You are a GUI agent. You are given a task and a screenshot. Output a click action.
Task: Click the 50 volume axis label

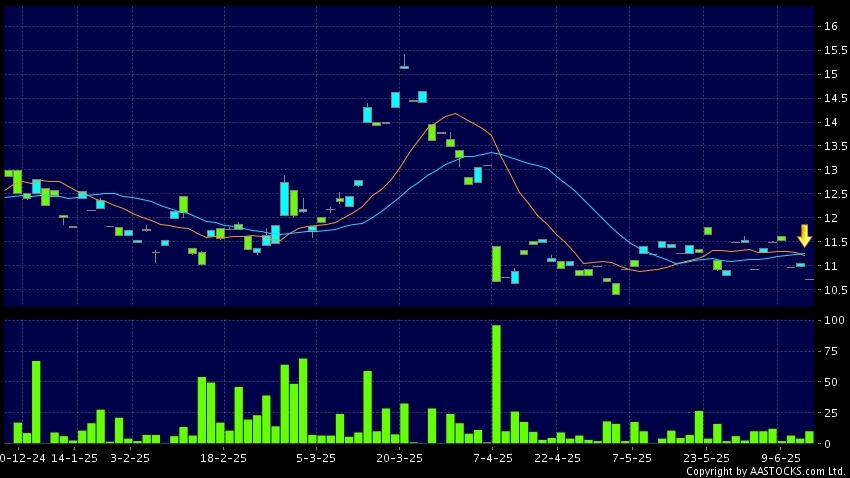point(830,382)
